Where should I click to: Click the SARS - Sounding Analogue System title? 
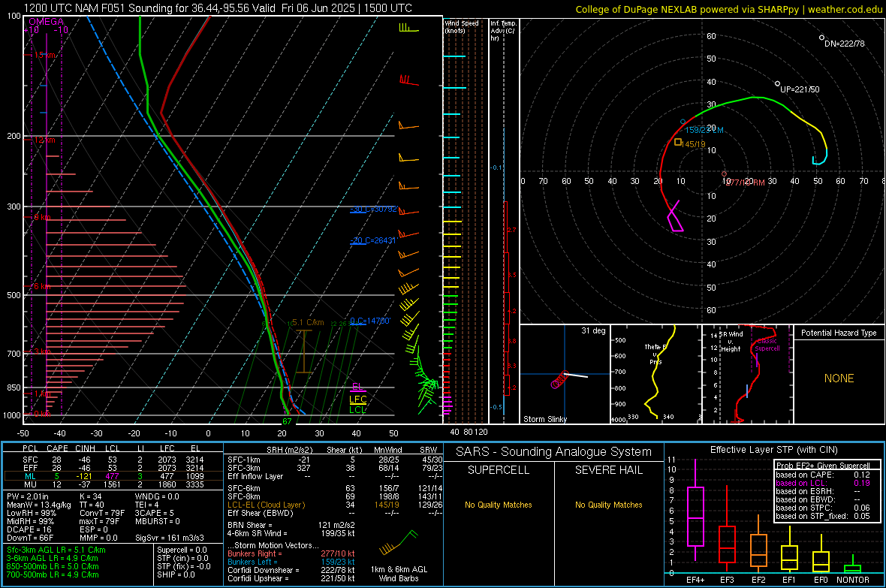(x=554, y=452)
